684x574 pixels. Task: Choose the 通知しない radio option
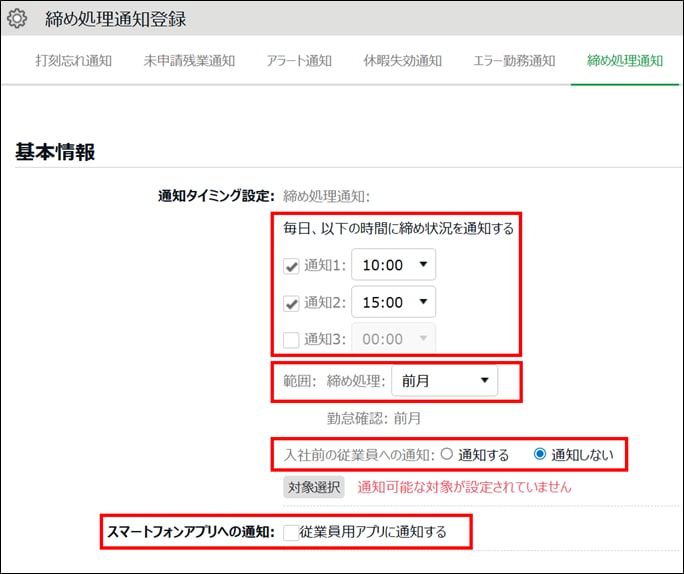(540, 454)
